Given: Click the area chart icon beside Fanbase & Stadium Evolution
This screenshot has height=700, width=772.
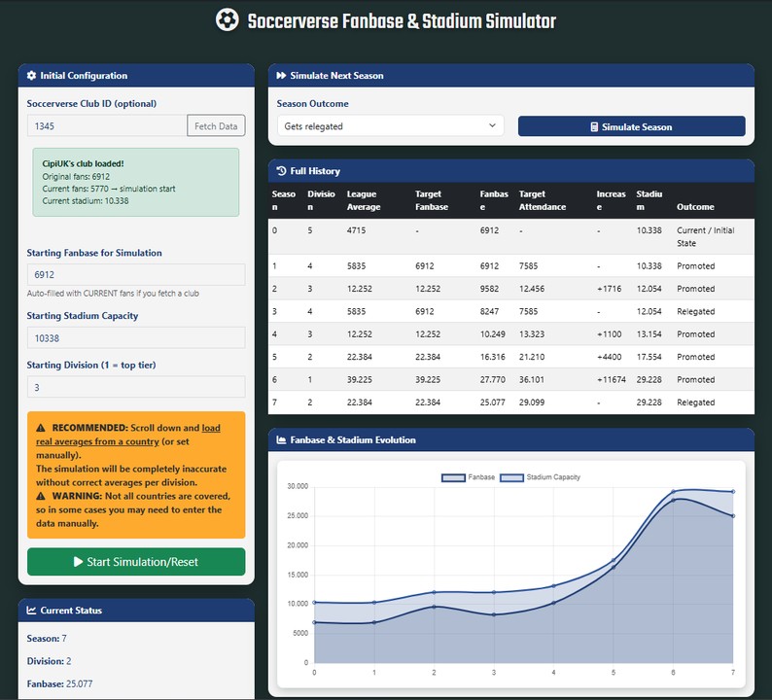Looking at the screenshot, I should 281,440.
